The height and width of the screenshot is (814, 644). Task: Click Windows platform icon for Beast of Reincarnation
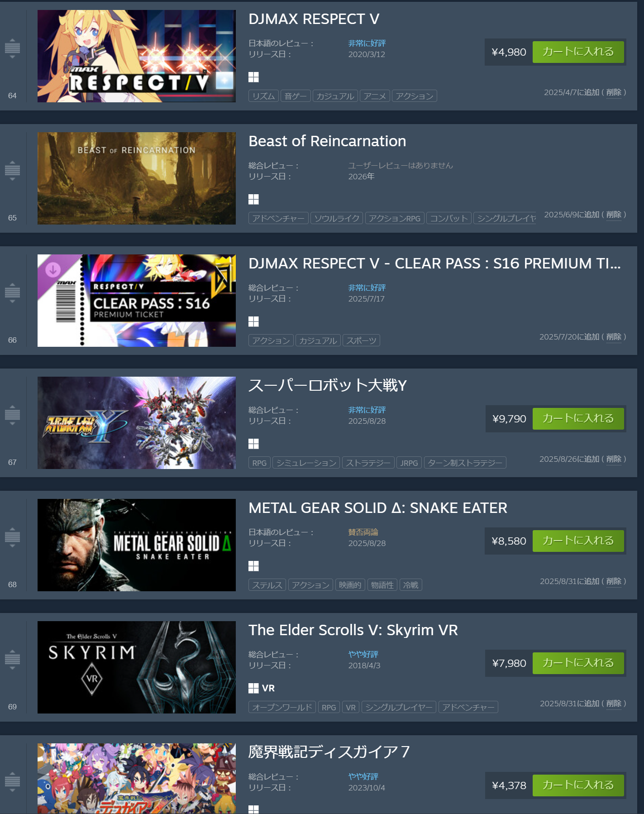point(253,199)
